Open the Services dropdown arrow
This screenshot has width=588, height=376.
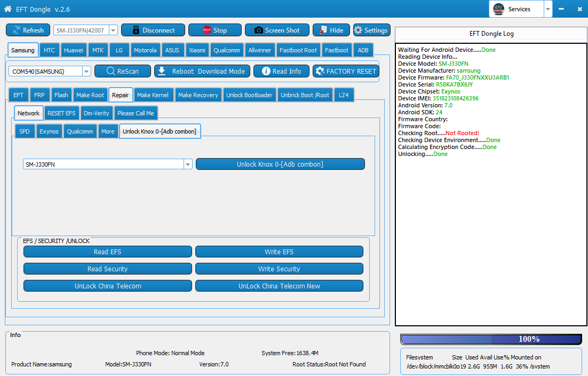click(548, 9)
